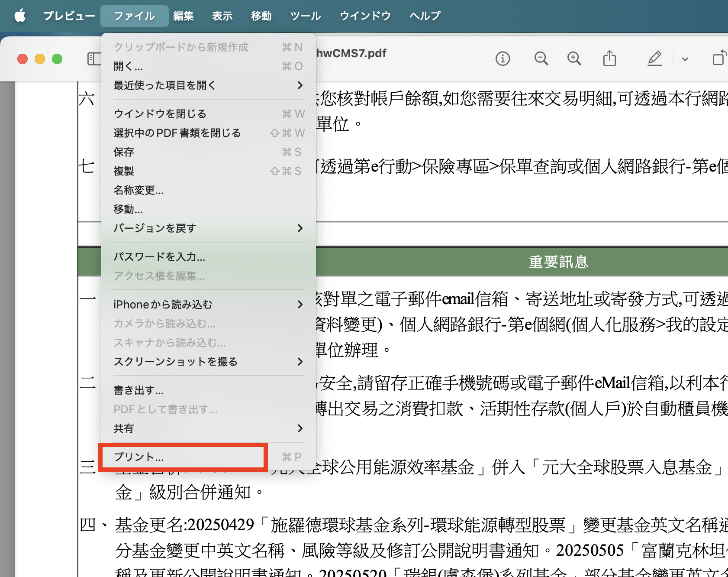Click the rotate icon in toolbar

click(719, 58)
